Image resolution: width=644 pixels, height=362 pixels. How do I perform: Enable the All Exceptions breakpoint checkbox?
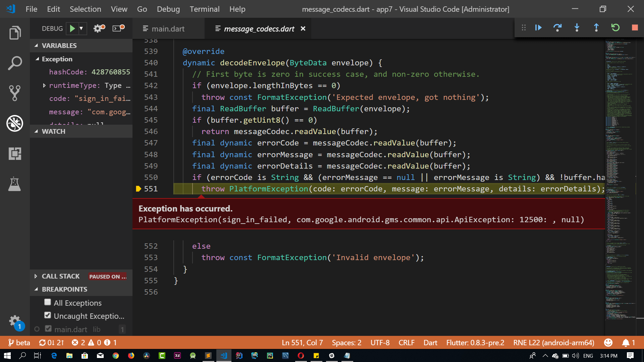click(47, 302)
